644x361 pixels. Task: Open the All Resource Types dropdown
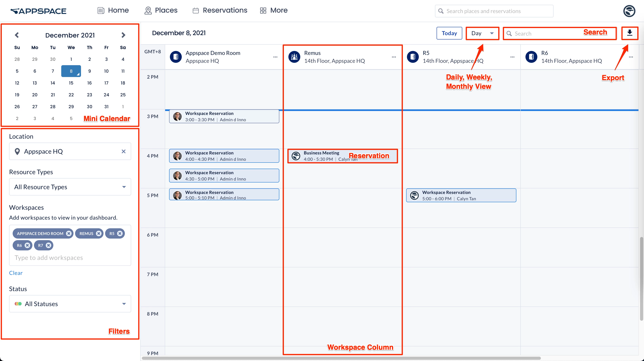click(70, 187)
